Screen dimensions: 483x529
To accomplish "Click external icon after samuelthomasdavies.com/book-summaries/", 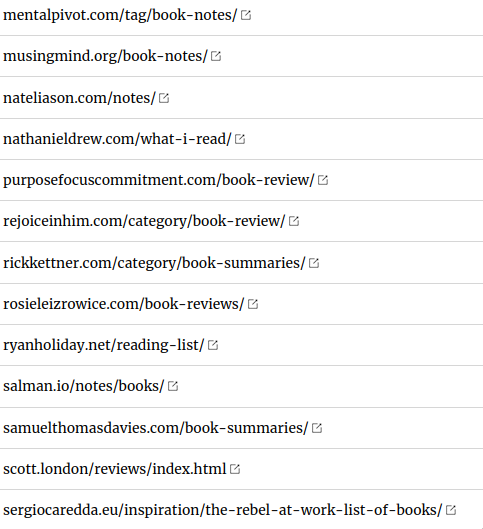I will click(x=317, y=428).
